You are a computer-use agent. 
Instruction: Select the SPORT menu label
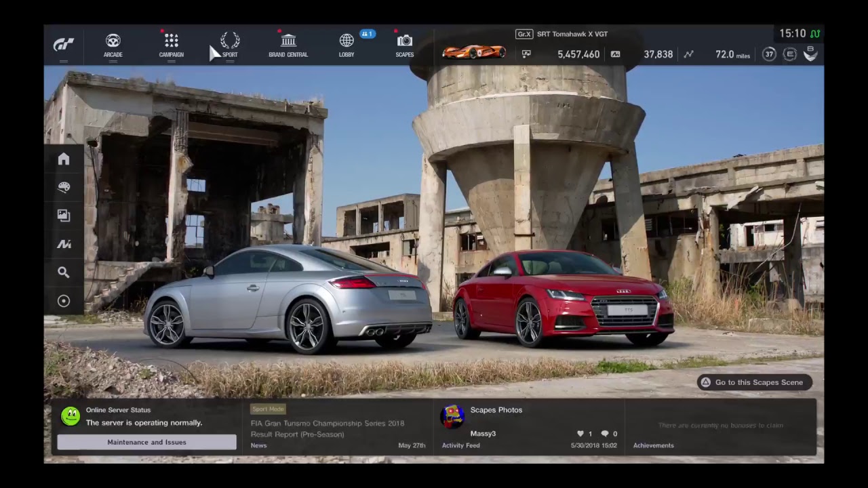[x=230, y=55]
